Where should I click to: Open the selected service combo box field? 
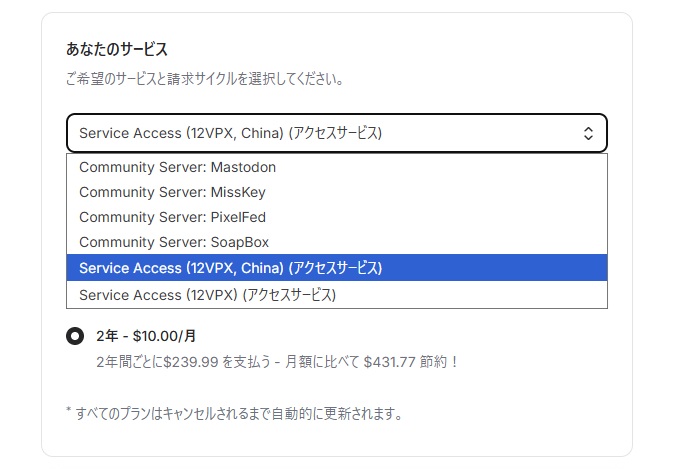(x=320, y=133)
